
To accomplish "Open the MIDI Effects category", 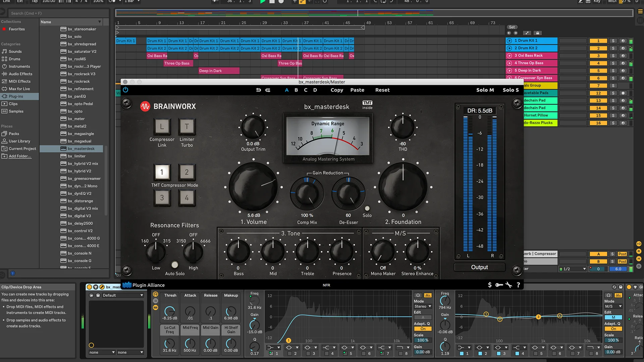I will [19, 81].
